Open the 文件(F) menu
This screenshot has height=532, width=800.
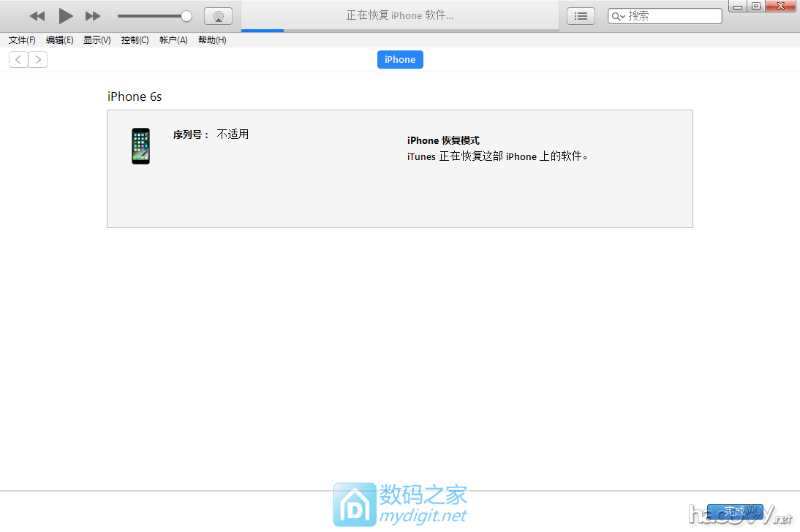point(21,40)
